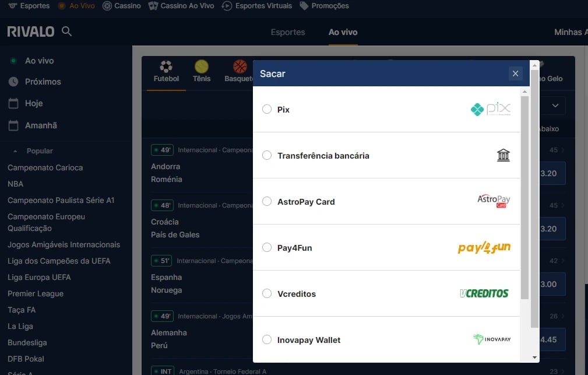The image size is (588, 375).
Task: Open the Espanha vs Noruega match
Action: [x=167, y=284]
